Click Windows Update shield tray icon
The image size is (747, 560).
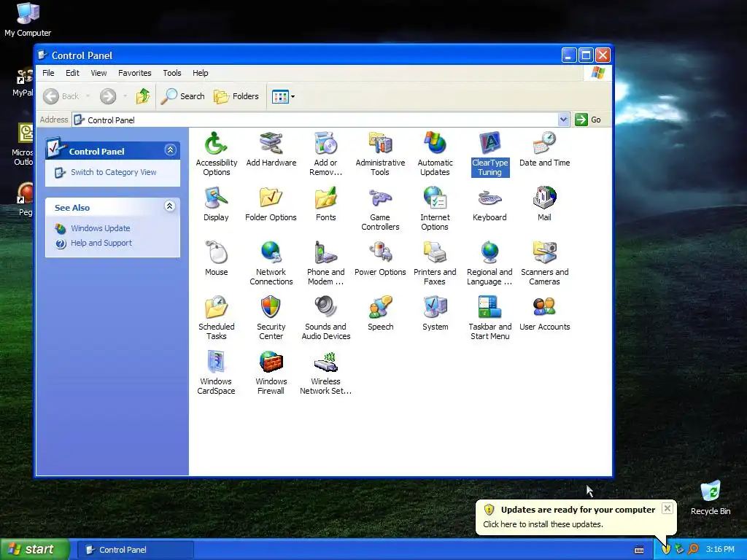666,549
